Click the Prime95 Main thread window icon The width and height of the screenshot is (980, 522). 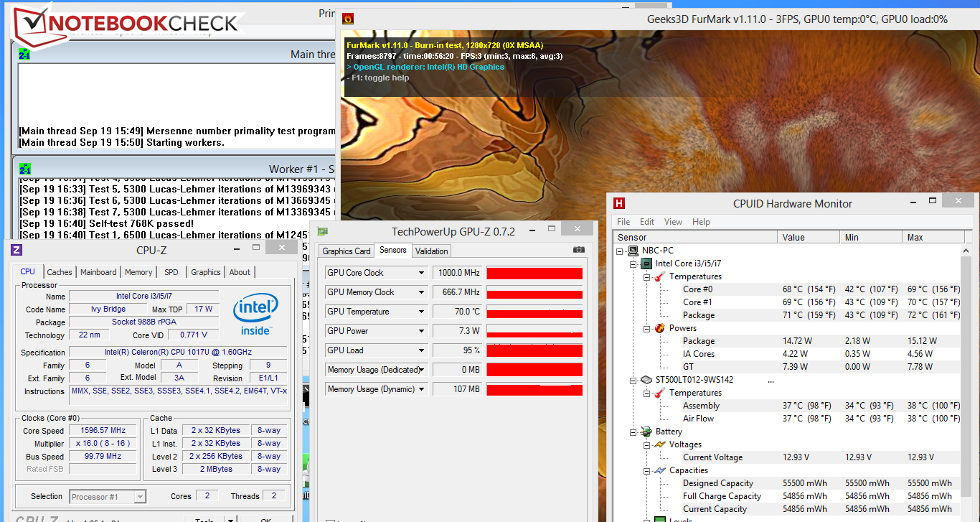click(x=24, y=54)
